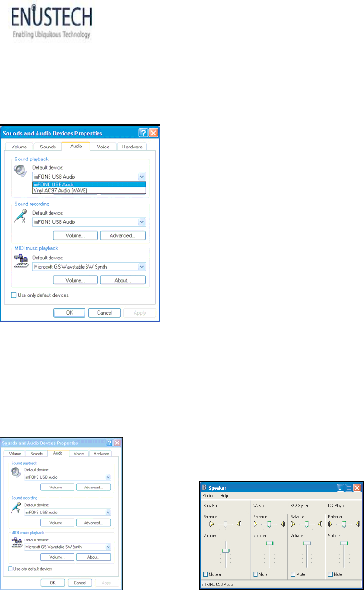Switch to Hardware tab in upper Properties dialog
364x590 pixels.
tap(132, 147)
